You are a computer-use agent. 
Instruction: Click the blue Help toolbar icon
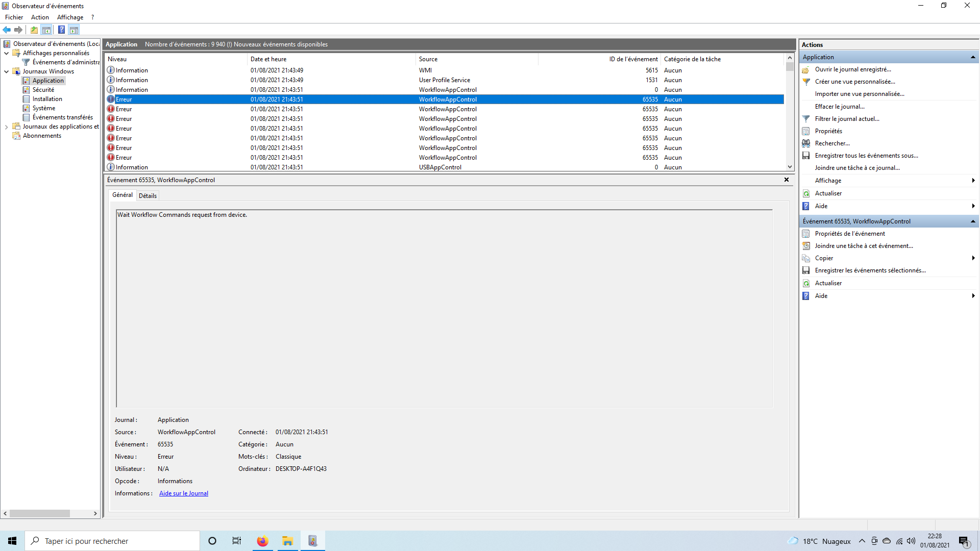coord(61,30)
